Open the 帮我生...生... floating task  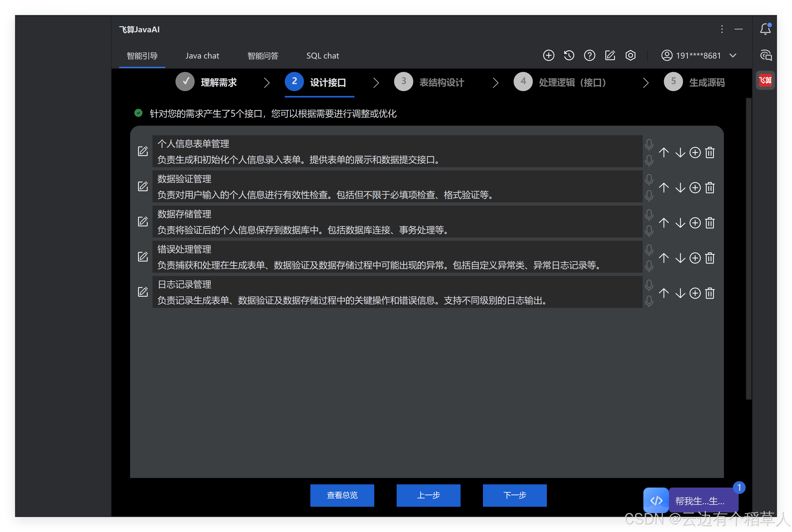click(703, 500)
